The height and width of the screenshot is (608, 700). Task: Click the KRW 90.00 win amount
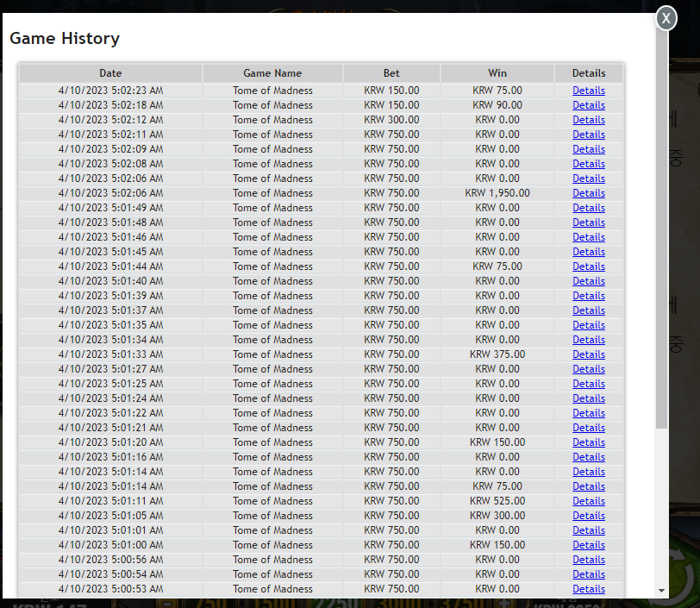pyautogui.click(x=497, y=105)
